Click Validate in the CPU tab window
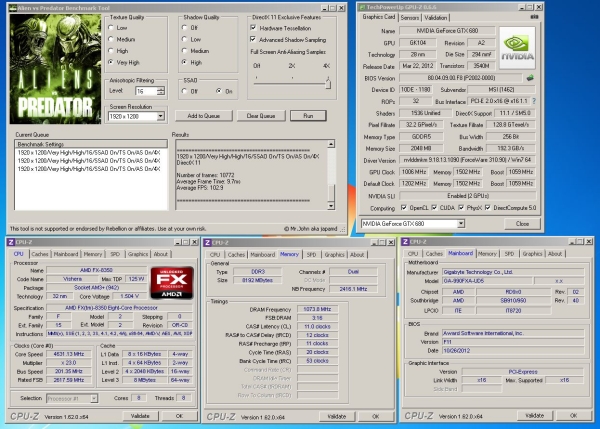600x429 pixels. (x=140, y=416)
